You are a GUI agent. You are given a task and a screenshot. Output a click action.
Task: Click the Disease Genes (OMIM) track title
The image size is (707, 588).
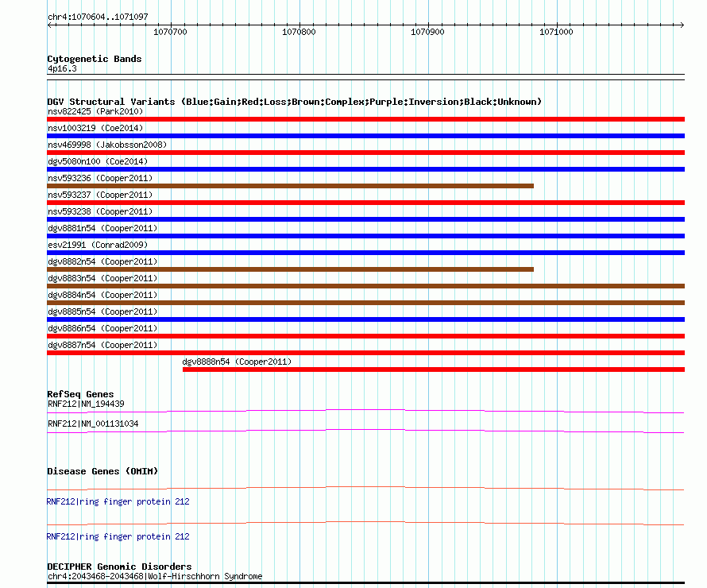click(x=102, y=471)
